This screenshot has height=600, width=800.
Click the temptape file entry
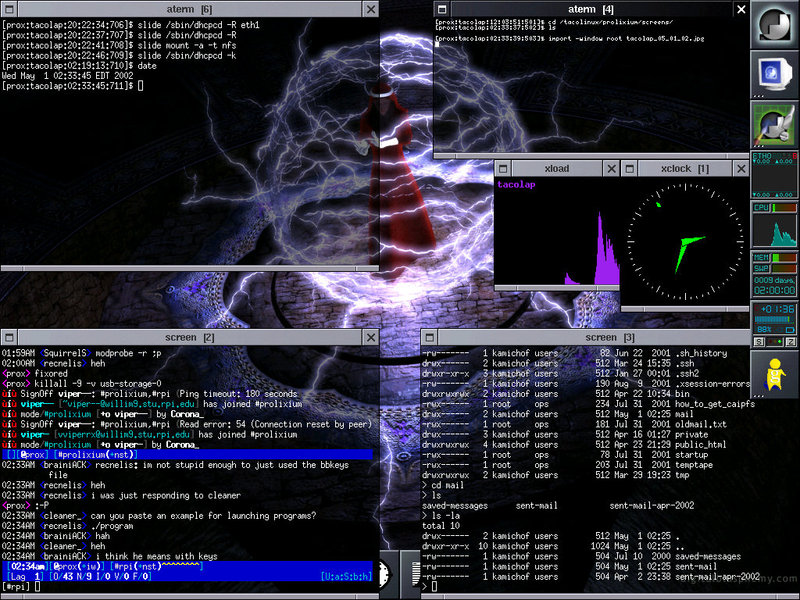(x=694, y=465)
